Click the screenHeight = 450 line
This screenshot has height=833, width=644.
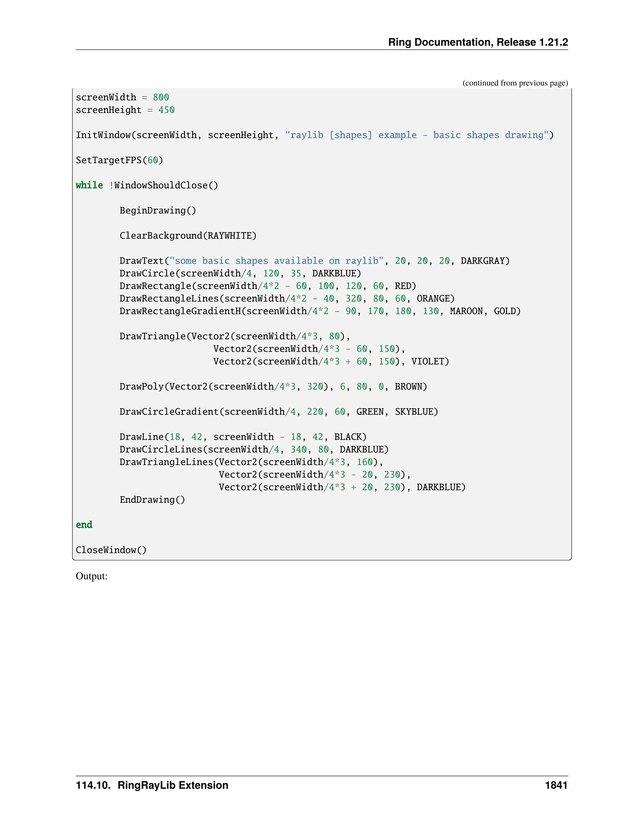pos(125,110)
